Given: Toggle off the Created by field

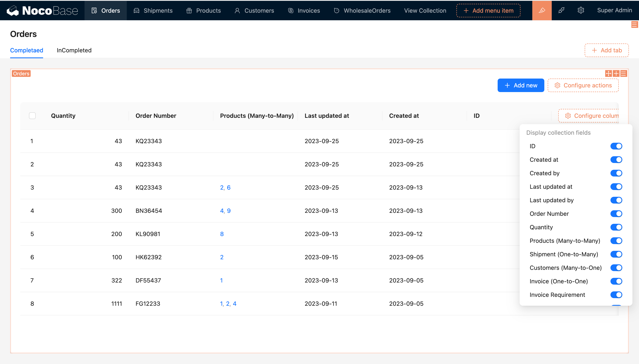Looking at the screenshot, I should pos(616,173).
